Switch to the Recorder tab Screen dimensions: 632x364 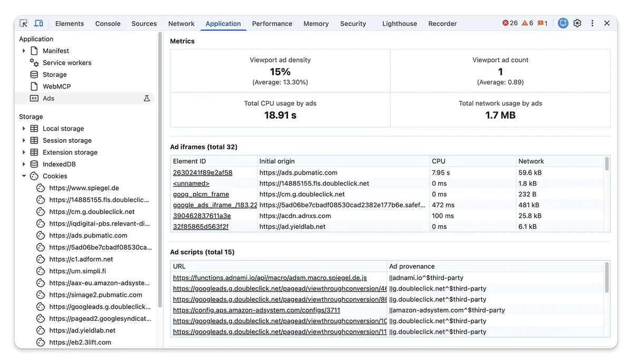[442, 24]
